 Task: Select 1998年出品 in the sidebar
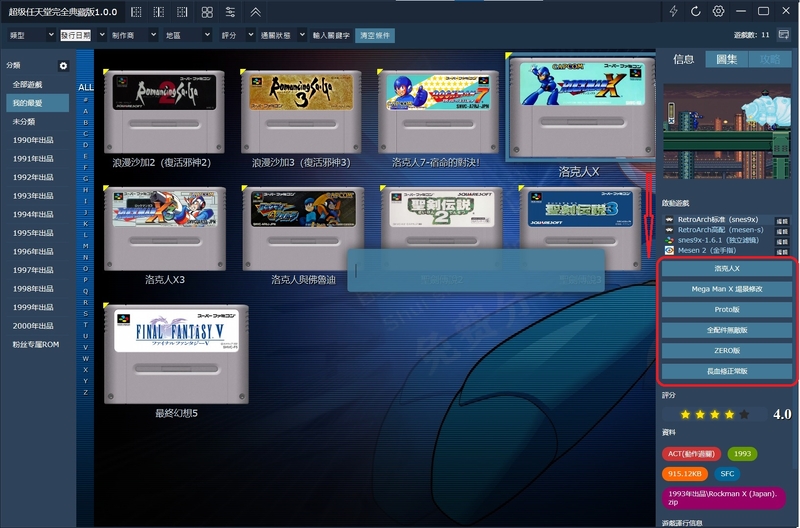[37, 289]
